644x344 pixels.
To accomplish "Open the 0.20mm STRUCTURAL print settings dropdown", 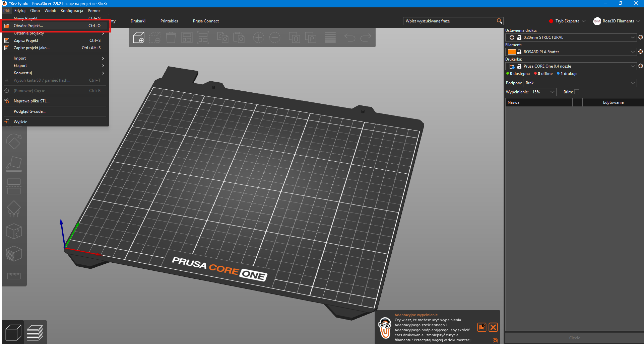I will [571, 37].
